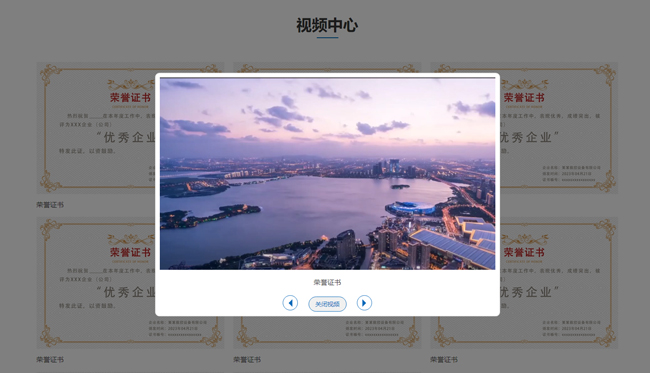Go to previous video with left arrow

pos(290,303)
